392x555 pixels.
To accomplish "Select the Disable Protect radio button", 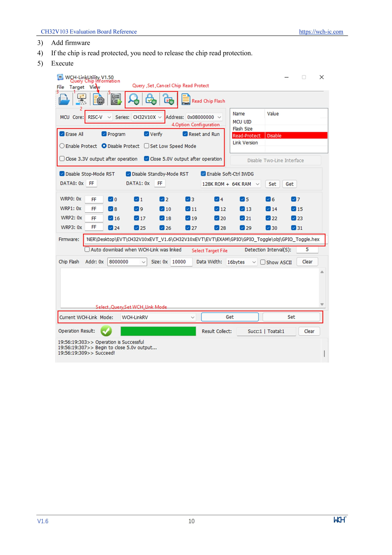I will [x=104, y=146].
